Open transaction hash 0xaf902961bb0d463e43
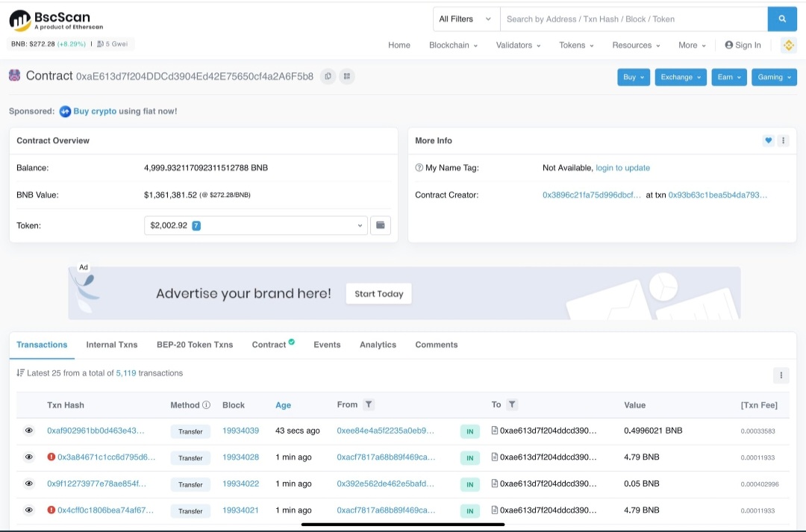The image size is (806, 532). coord(96,431)
